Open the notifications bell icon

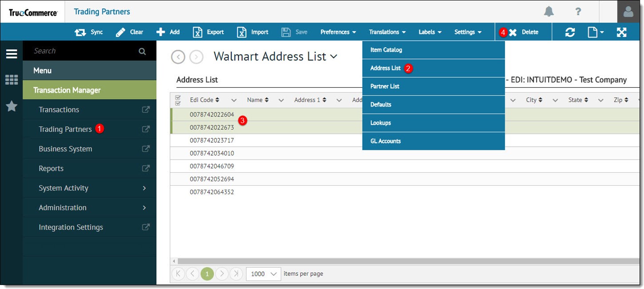pos(549,12)
